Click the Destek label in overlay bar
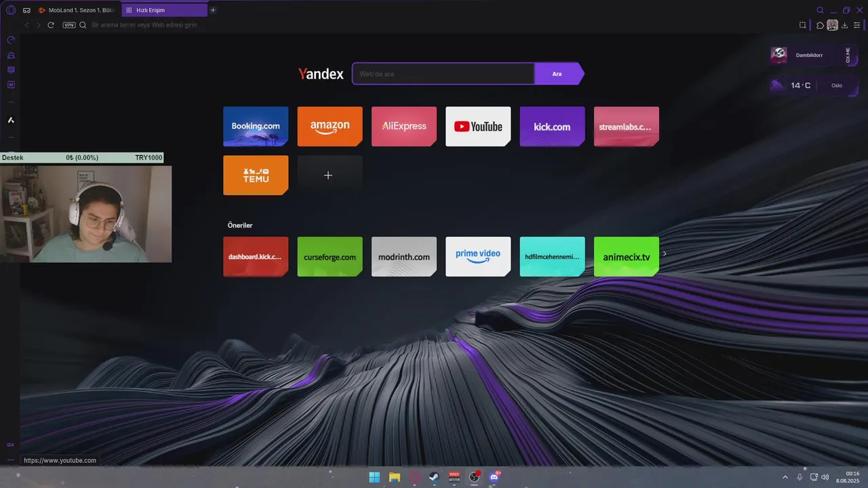This screenshot has height=488, width=868. pos(13,158)
